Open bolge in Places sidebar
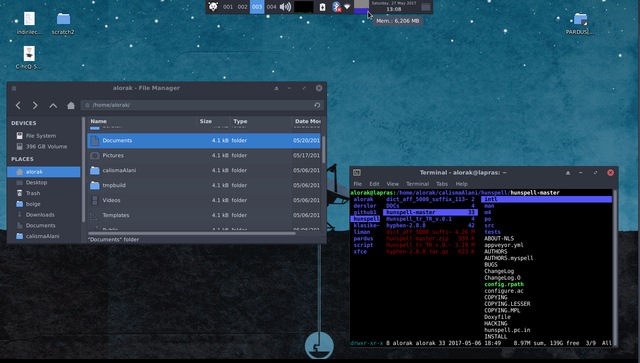Image resolution: width=640 pixels, height=363 pixels. [28, 204]
